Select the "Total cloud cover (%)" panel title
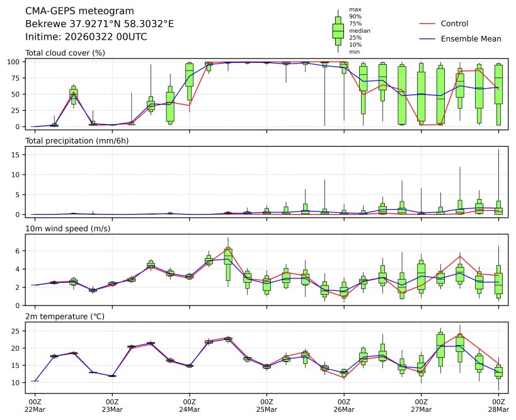Viewport: 516px width, 420px height. 65,53
